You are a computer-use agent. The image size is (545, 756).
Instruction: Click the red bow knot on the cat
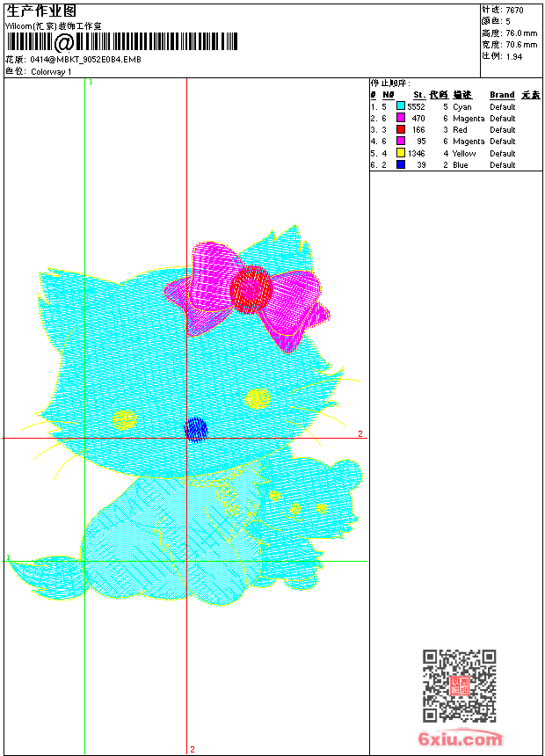tap(251, 289)
